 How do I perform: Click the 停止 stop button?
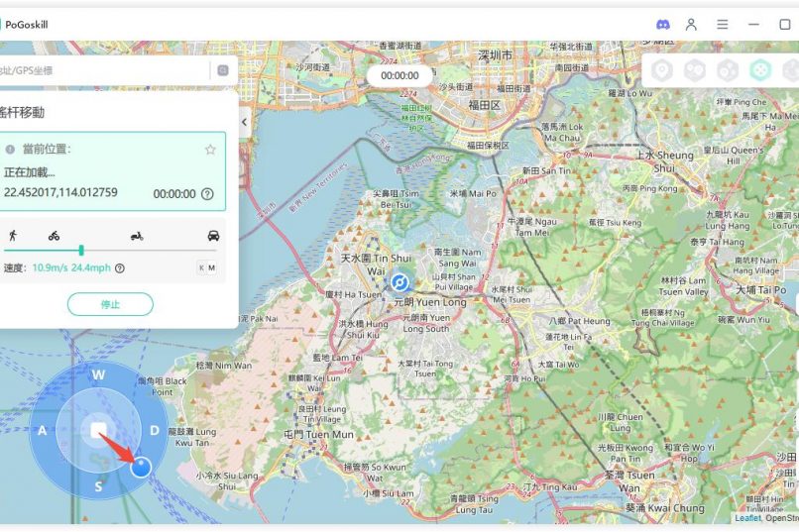110,304
